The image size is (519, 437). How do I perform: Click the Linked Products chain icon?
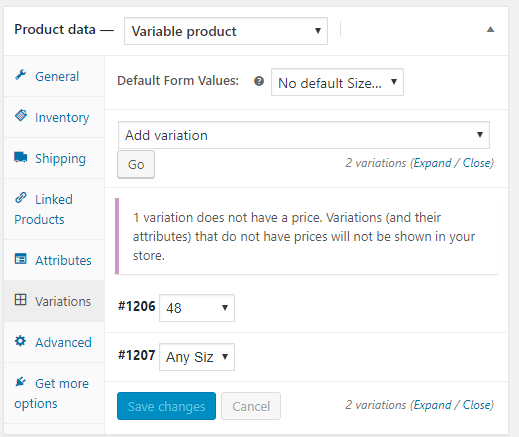(21, 198)
